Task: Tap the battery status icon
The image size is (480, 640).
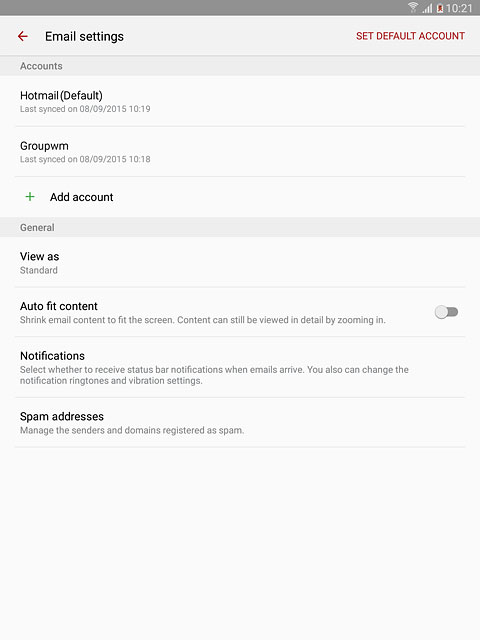Action: click(x=440, y=8)
